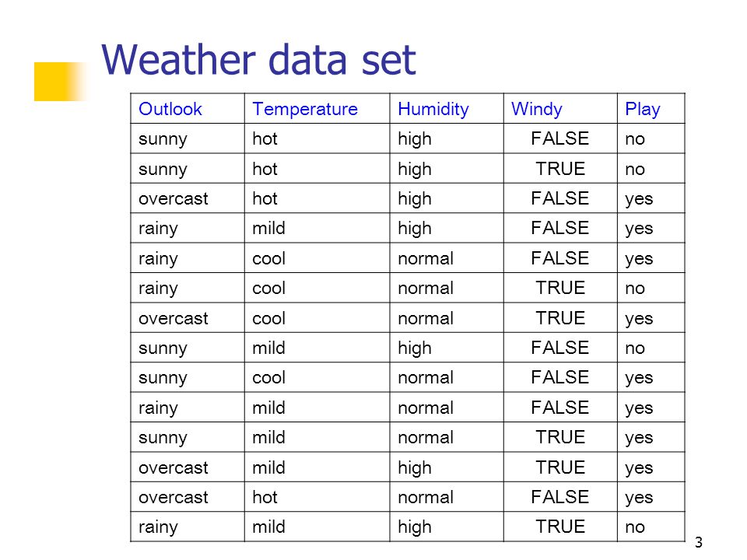Click the 'Weather data set' slide title

click(258, 60)
